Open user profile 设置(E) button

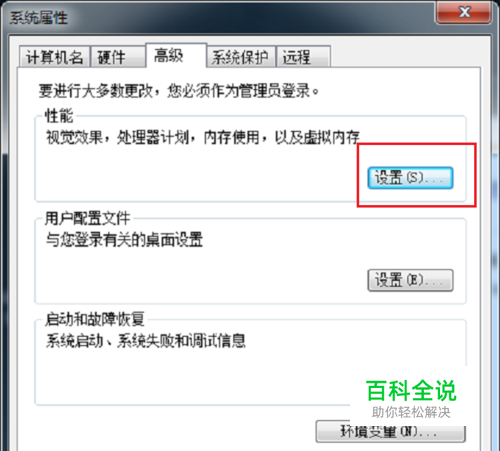click(x=410, y=280)
